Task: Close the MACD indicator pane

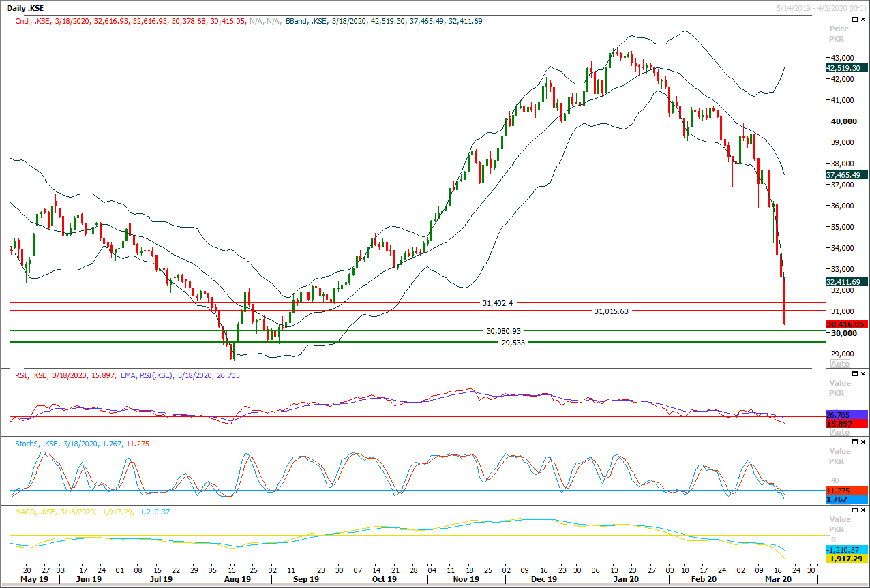Action: 862,510
